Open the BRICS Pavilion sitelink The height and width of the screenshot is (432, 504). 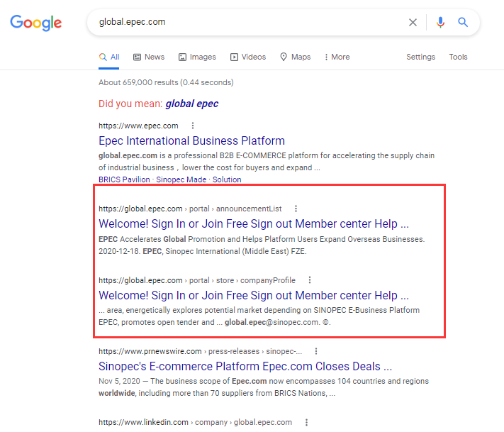click(124, 179)
